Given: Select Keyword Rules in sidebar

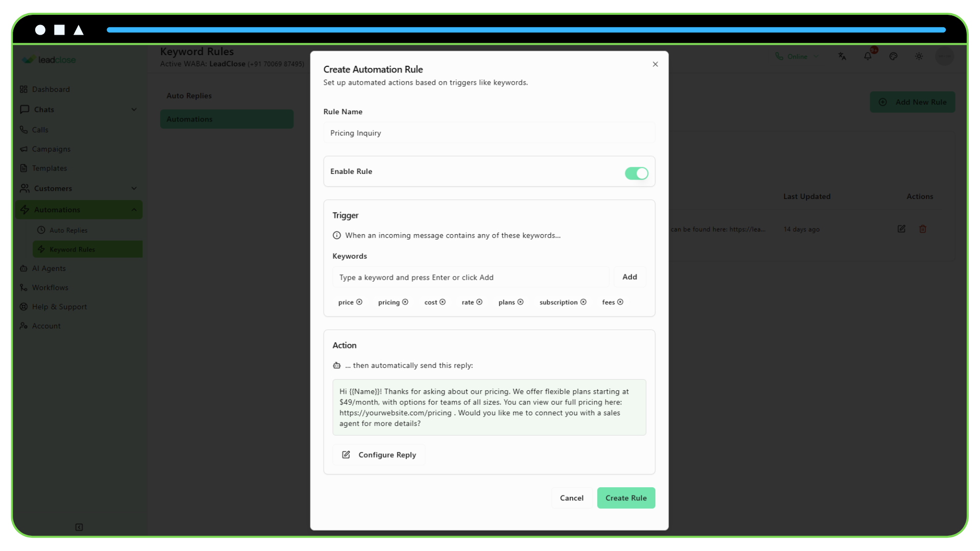Looking at the screenshot, I should click(x=88, y=249).
